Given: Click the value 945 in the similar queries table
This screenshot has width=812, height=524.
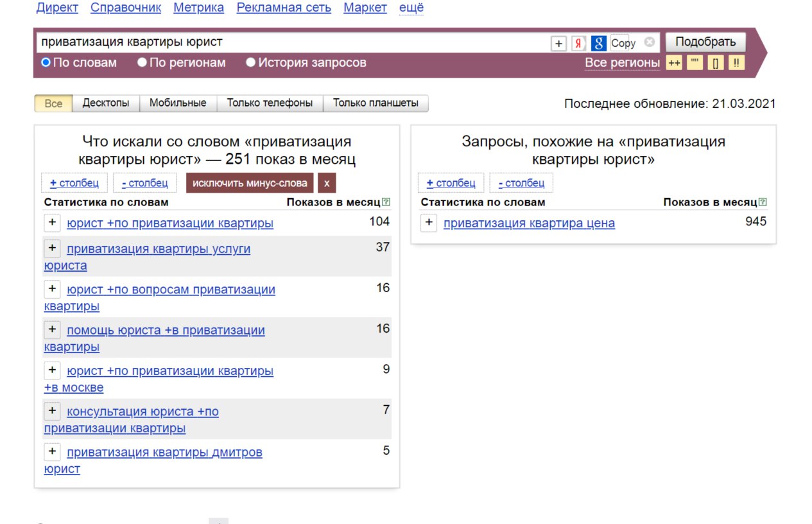Looking at the screenshot, I should pos(756,222).
